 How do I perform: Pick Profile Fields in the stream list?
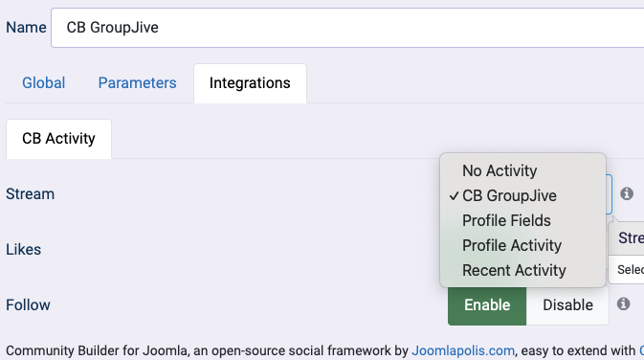(x=522, y=220)
